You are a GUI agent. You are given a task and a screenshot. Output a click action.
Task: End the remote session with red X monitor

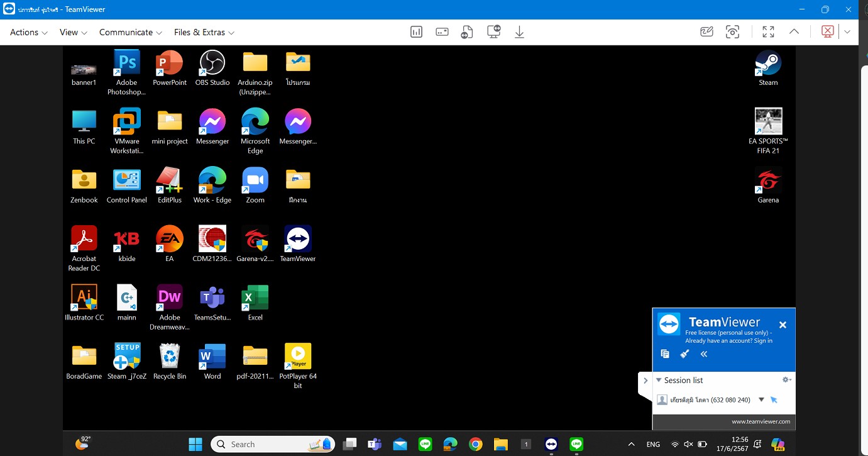tap(828, 31)
